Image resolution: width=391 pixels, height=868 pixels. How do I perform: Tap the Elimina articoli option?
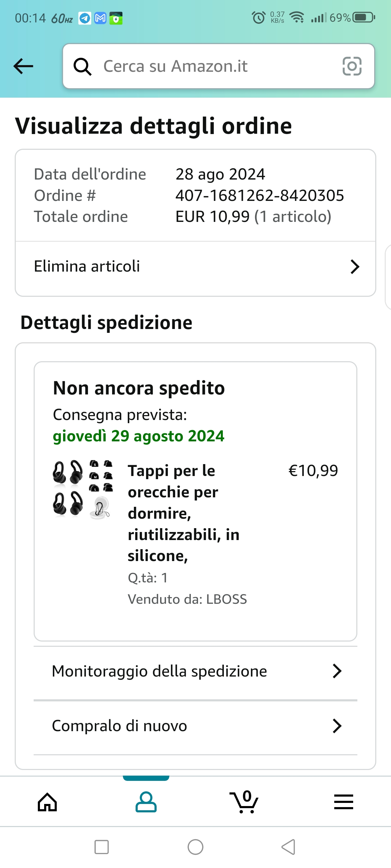87,267
